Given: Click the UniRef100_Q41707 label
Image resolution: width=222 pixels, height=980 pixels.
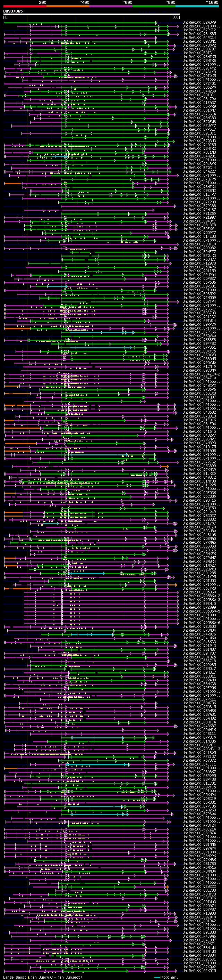Looking at the screenshot, I should click(x=199, y=523).
